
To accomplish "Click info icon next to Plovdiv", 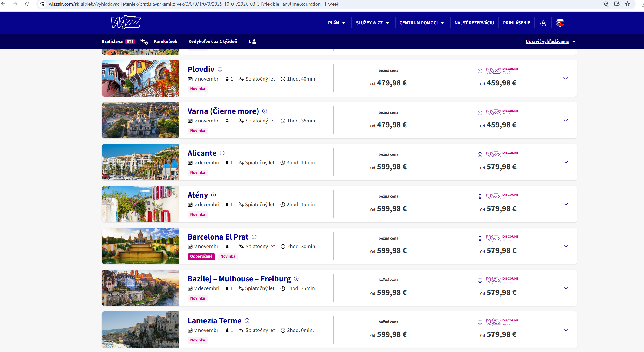I will (220, 69).
